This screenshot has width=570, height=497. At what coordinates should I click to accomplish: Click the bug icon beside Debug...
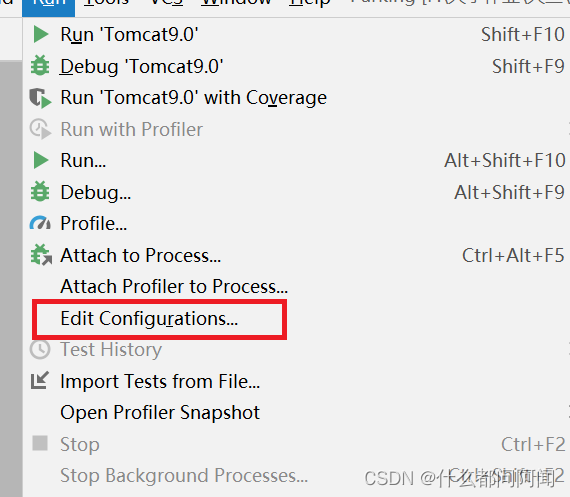point(40,192)
